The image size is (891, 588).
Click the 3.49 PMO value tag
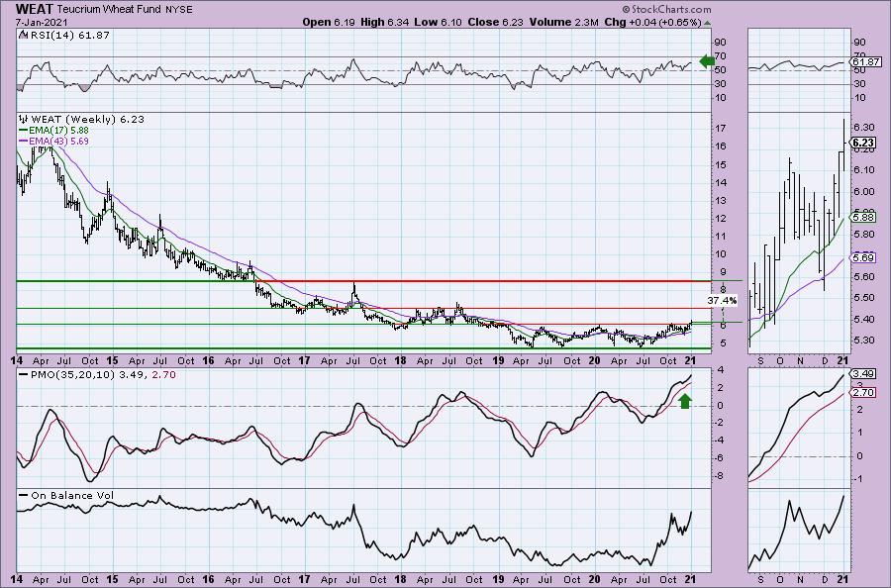(x=863, y=374)
